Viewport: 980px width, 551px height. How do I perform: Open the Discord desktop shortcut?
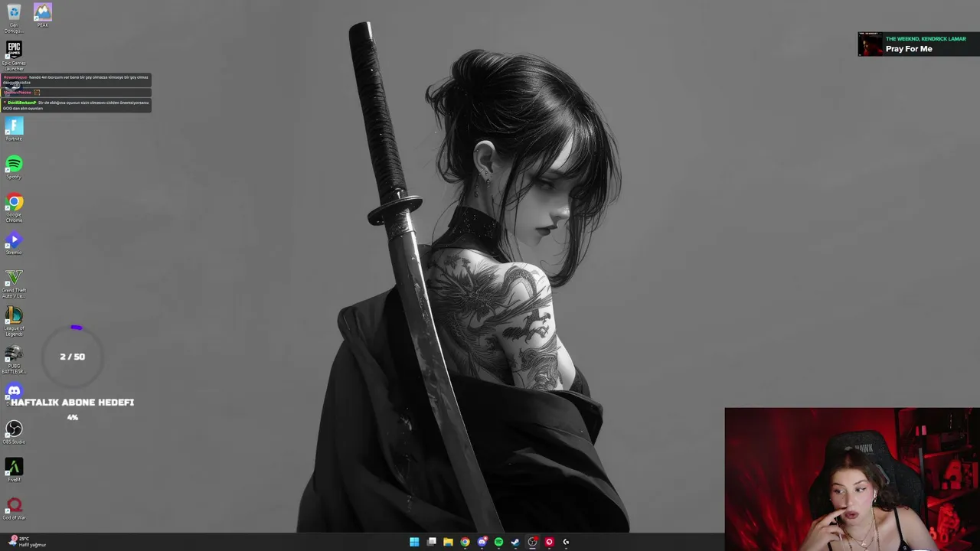14,392
